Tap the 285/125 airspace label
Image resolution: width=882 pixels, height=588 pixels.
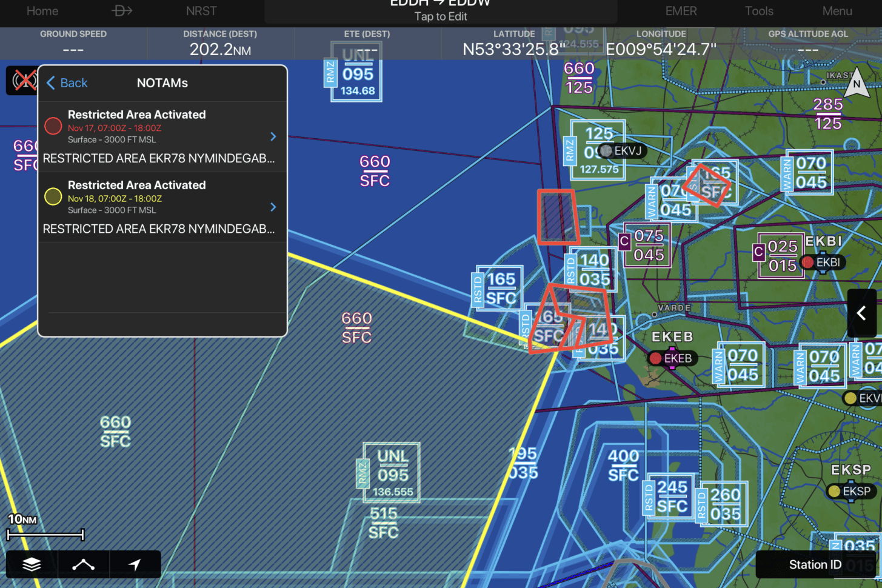click(828, 114)
